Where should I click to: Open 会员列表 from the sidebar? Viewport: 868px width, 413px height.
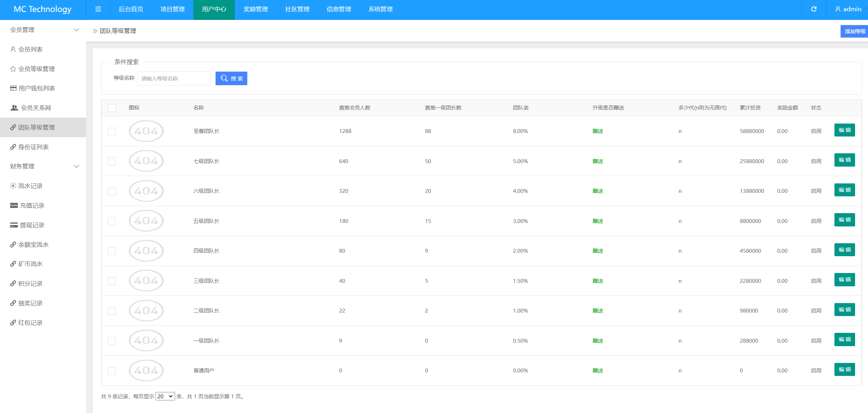pyautogui.click(x=30, y=49)
